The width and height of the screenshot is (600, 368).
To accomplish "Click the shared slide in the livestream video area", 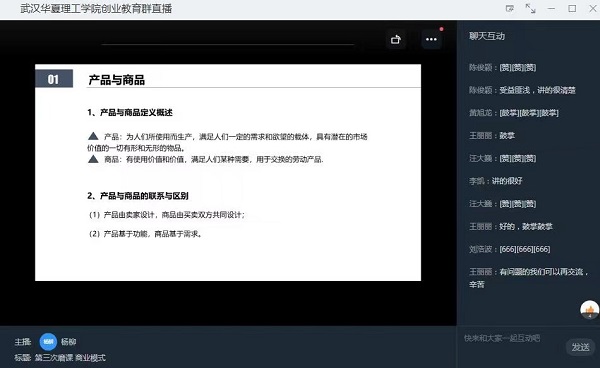I will 228,173.
